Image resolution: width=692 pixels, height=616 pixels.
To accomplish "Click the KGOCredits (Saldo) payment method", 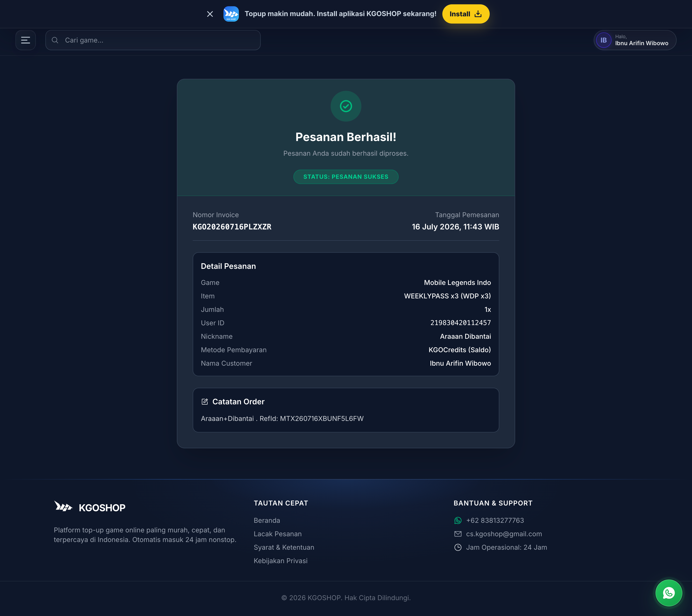I will pyautogui.click(x=459, y=350).
